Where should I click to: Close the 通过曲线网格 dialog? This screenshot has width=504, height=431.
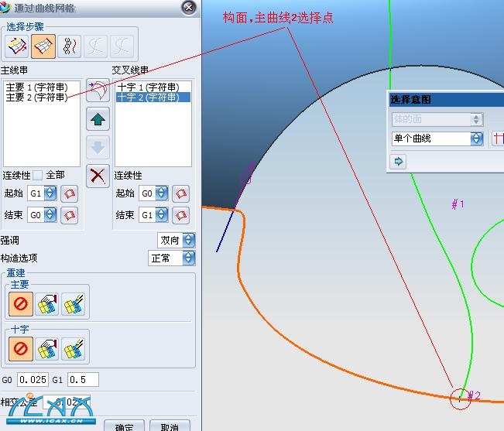(x=189, y=7)
